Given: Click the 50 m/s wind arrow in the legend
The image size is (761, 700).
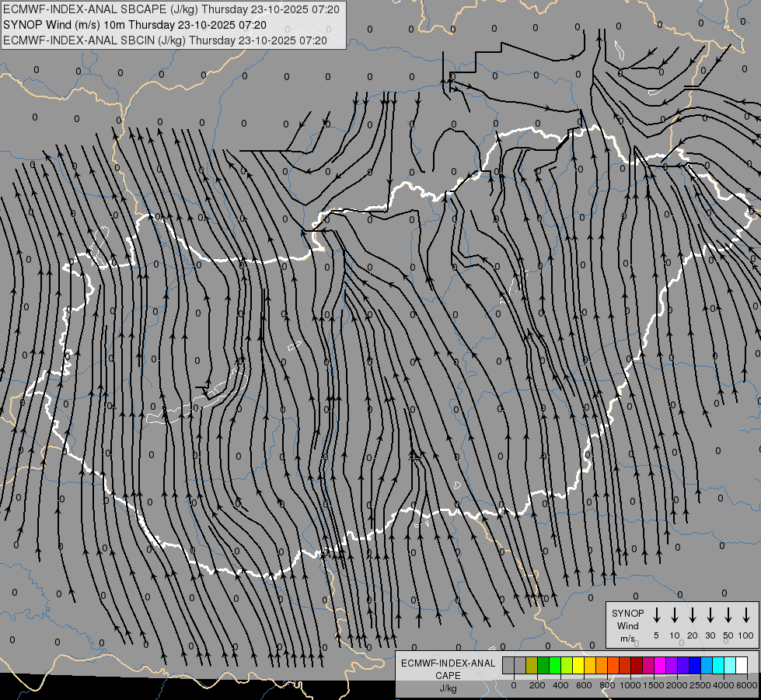Looking at the screenshot, I should point(728,615).
